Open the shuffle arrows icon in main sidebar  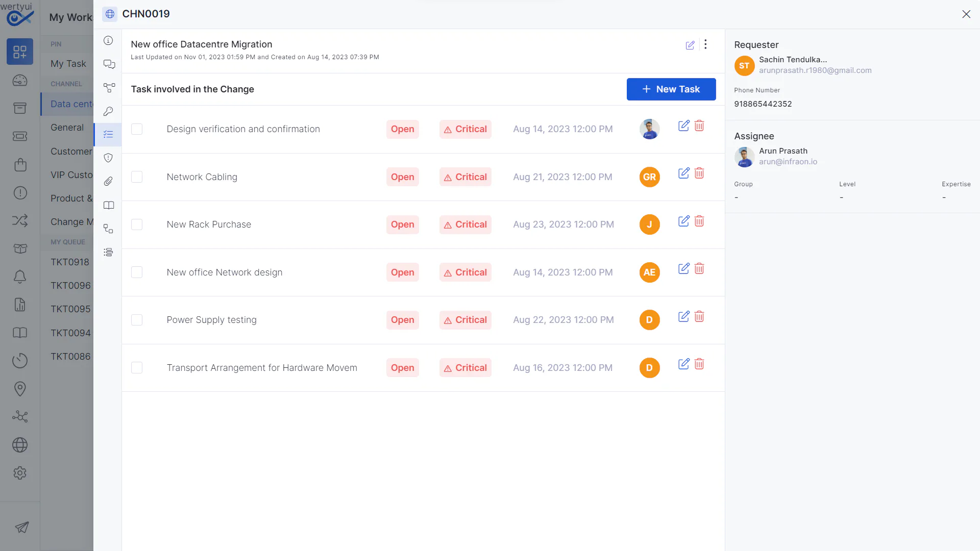(x=20, y=221)
